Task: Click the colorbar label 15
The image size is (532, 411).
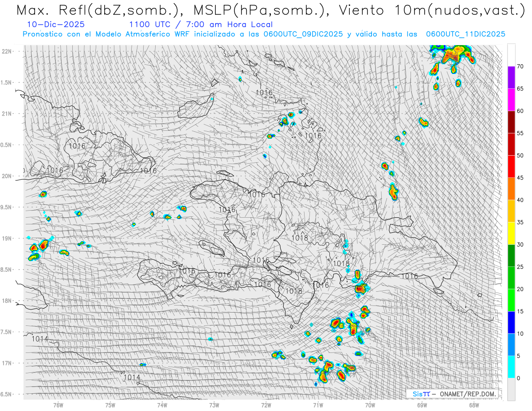Action: coord(520,311)
